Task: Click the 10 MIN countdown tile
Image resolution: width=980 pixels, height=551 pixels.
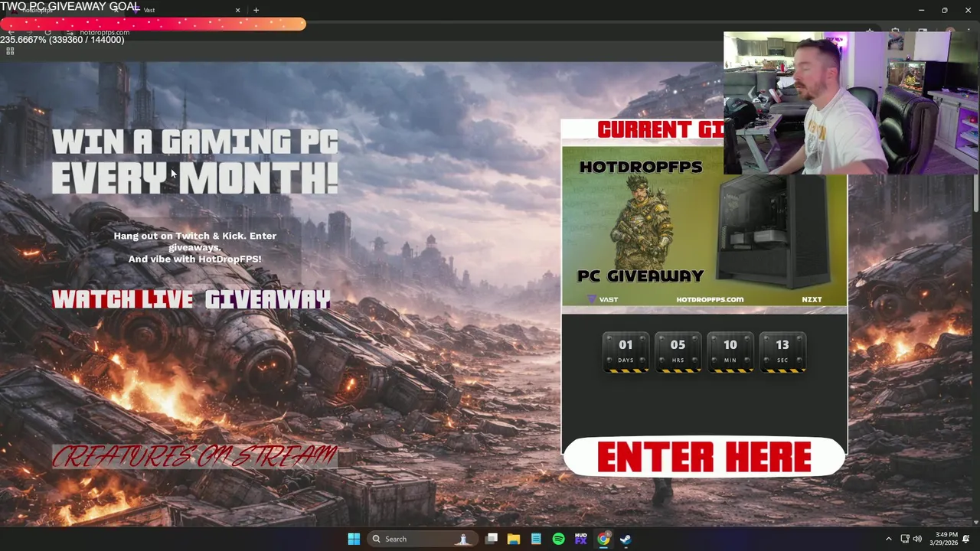Action: click(x=730, y=352)
